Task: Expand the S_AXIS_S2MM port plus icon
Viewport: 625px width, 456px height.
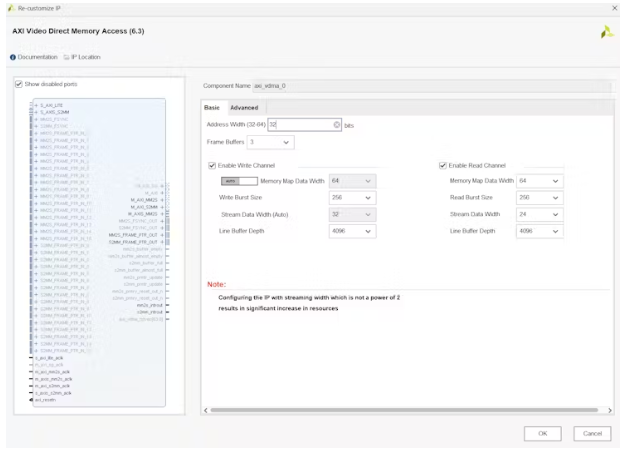Action: 35,112
